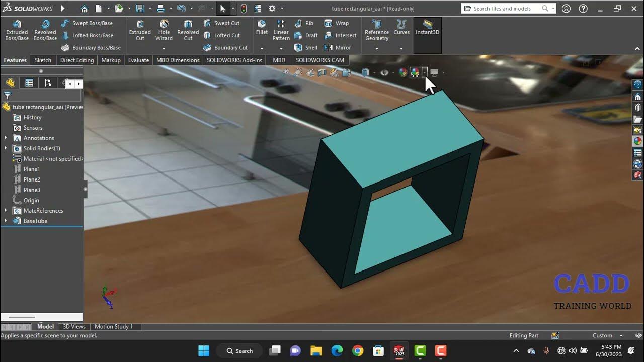Click the taskbar Search box

click(239, 351)
